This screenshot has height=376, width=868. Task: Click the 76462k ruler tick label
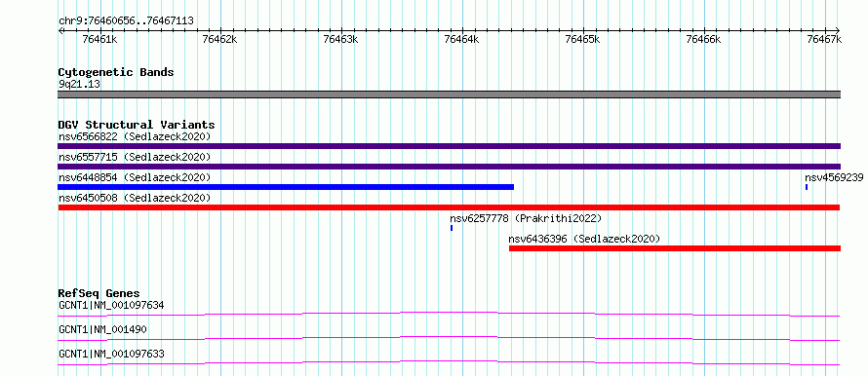220,39
